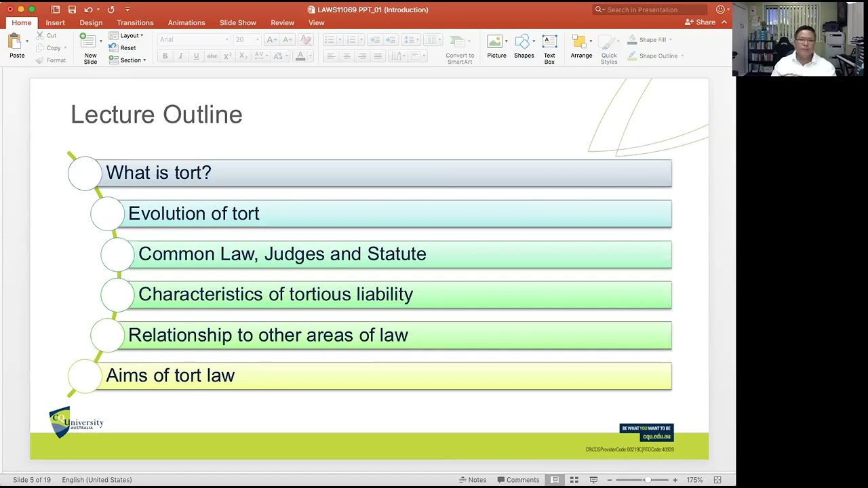
Task: Insert a Picture using the Picture icon
Action: pos(495,41)
